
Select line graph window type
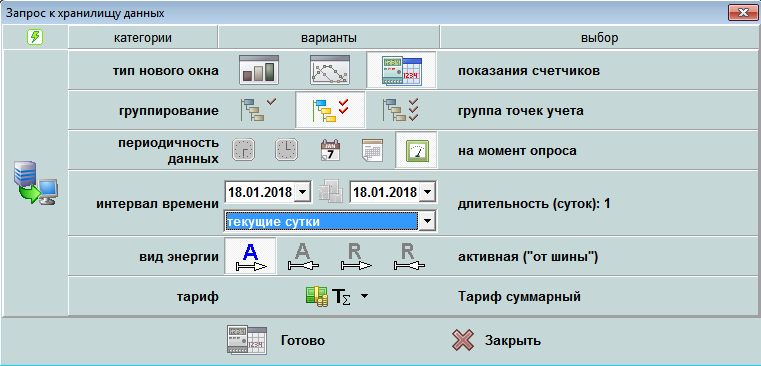(330, 70)
